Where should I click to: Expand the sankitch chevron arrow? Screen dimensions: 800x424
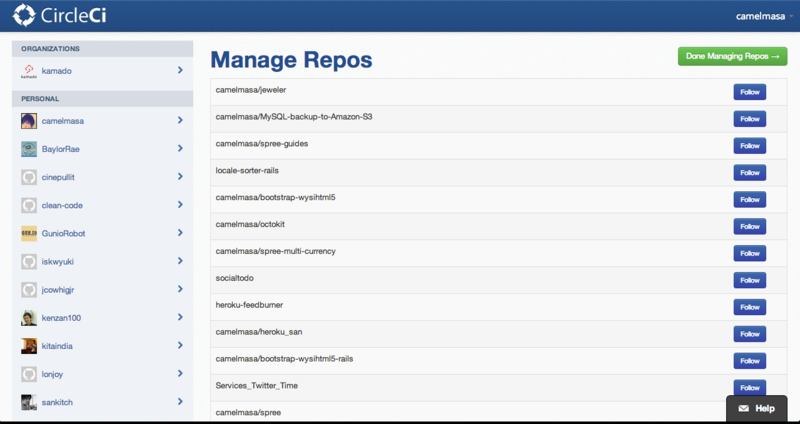pyautogui.click(x=180, y=401)
